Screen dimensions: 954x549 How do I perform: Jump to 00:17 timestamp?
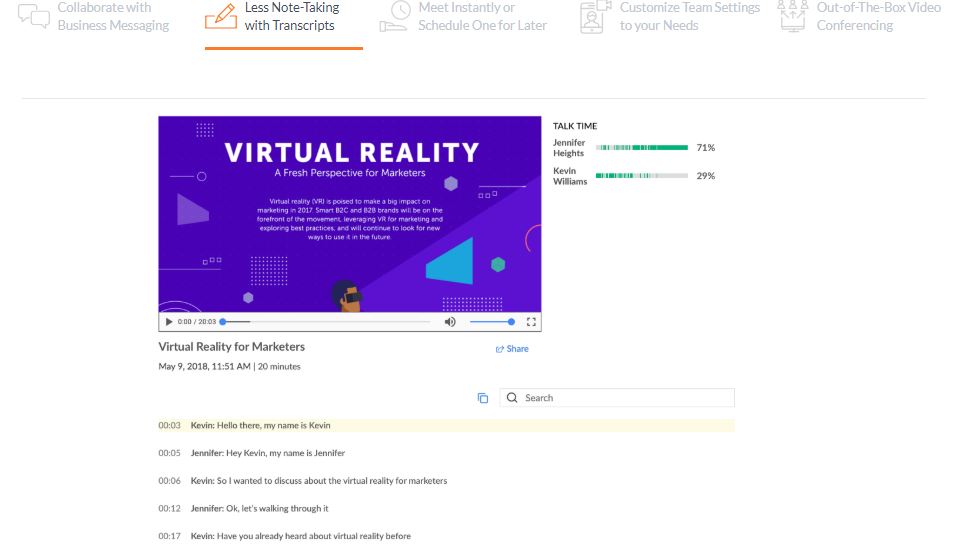pos(169,536)
